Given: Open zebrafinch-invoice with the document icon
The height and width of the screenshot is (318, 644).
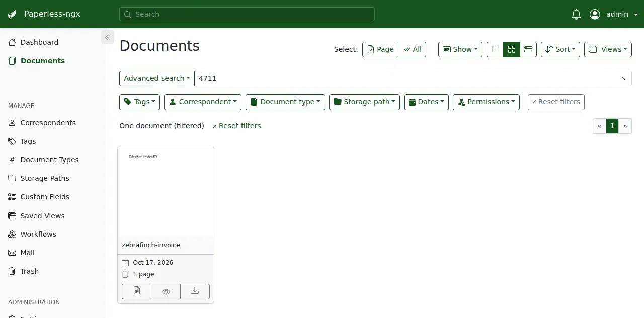Looking at the screenshot, I should (136, 291).
